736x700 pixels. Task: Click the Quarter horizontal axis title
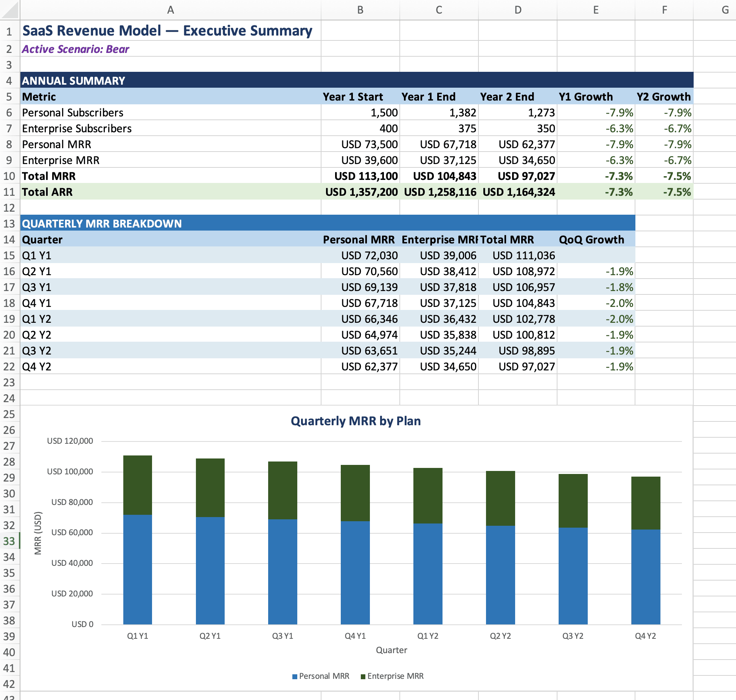point(391,650)
